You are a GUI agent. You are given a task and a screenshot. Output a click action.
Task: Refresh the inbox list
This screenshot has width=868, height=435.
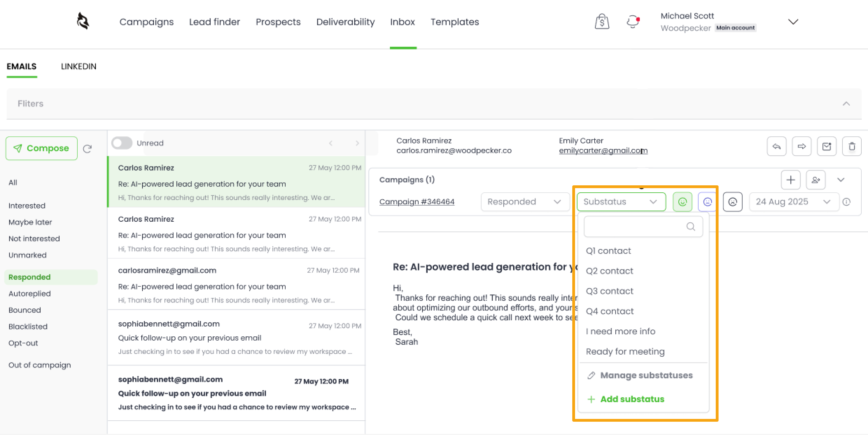pyautogui.click(x=87, y=149)
